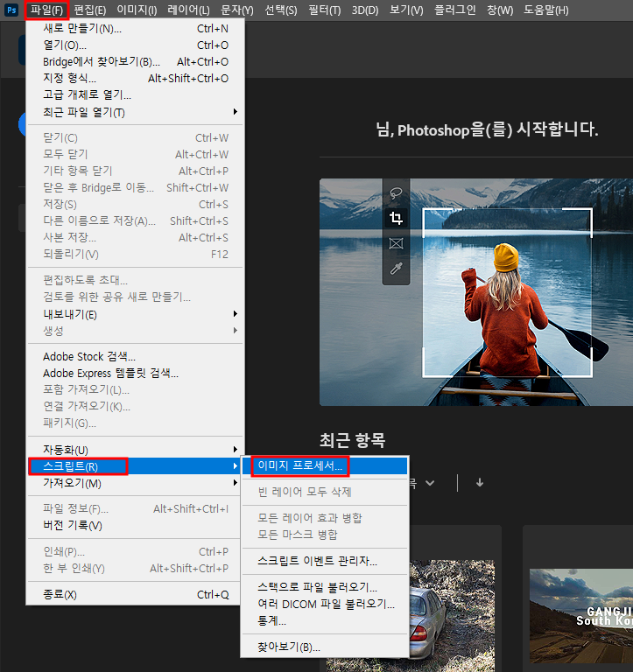Open the 보기(V) menu
The height and width of the screenshot is (672, 633).
click(406, 10)
